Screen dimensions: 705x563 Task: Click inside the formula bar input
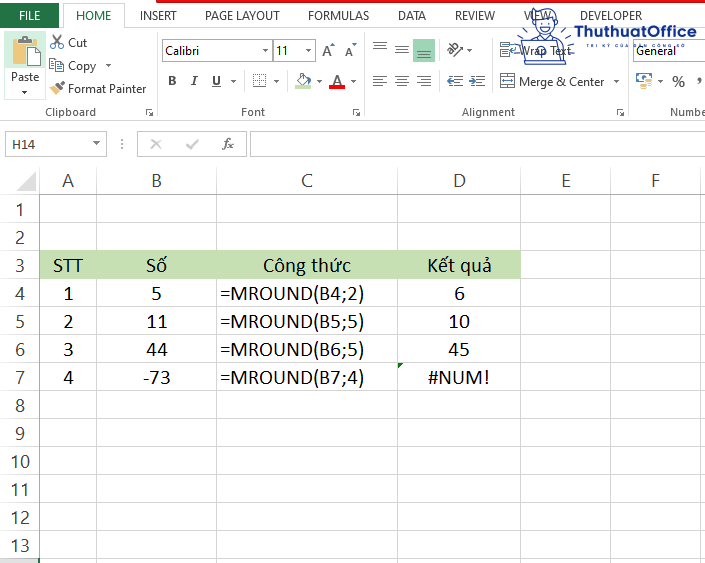pos(477,144)
